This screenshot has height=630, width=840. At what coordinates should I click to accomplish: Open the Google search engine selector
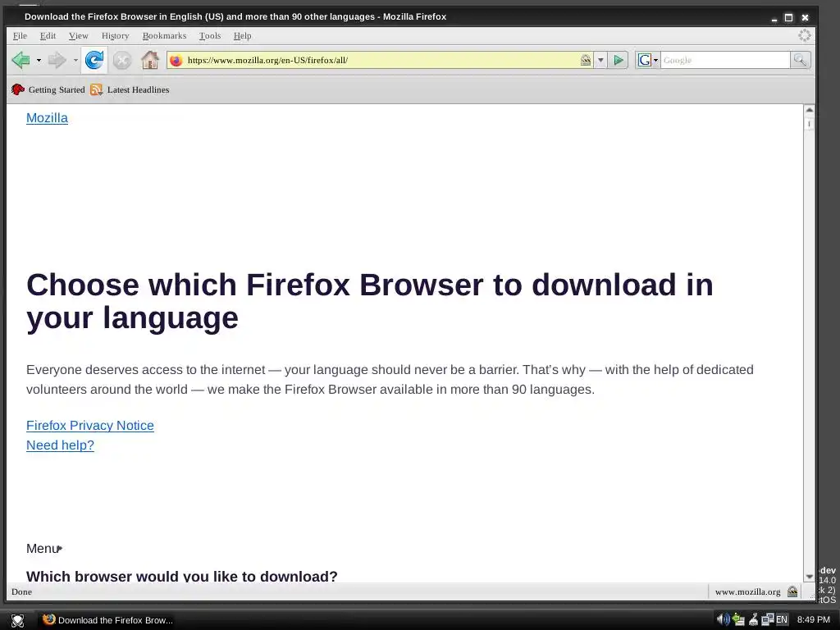pos(648,60)
